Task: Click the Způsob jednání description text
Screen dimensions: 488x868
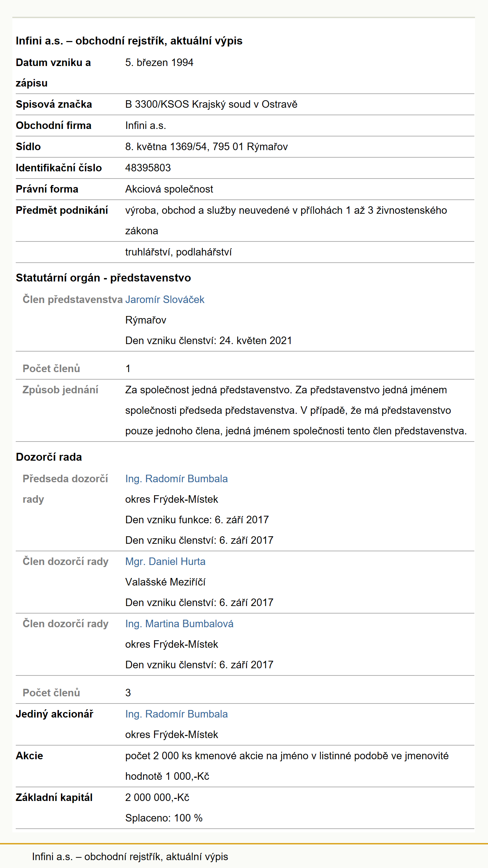Action: [x=296, y=410]
